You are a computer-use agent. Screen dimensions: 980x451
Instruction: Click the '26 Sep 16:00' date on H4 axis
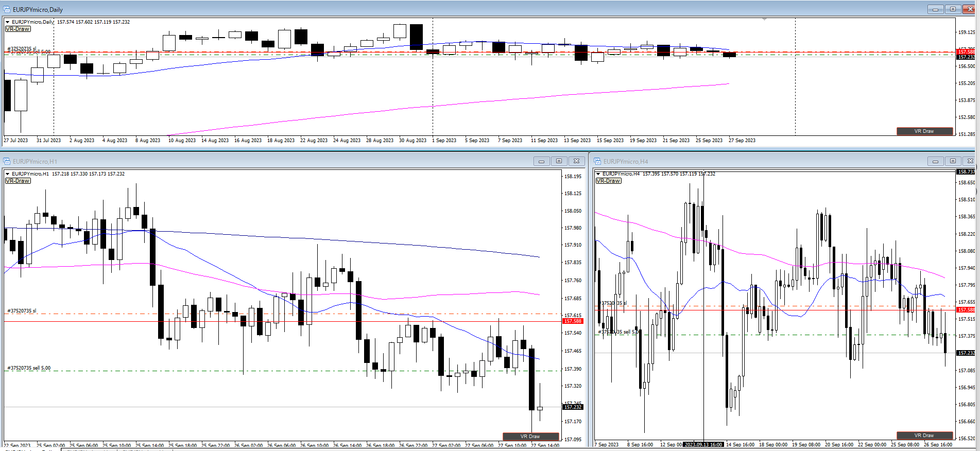(938, 444)
